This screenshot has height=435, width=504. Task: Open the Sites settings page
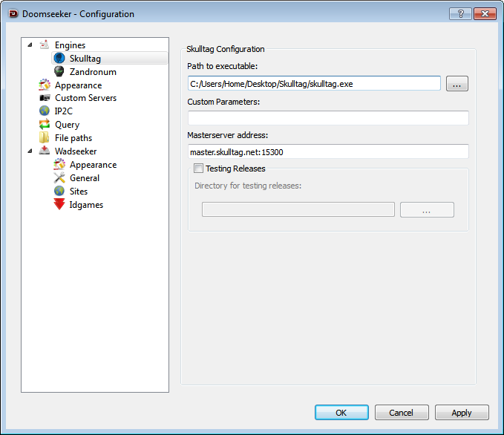pyautogui.click(x=79, y=192)
